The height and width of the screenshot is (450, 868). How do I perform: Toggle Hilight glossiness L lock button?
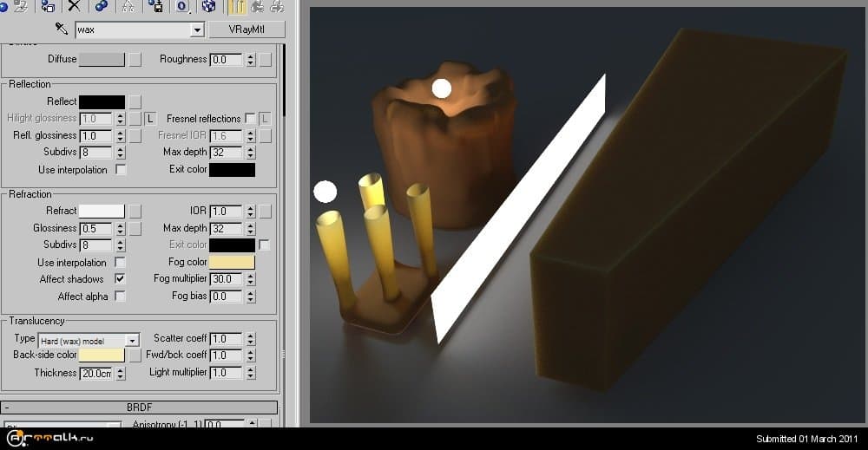click(x=150, y=119)
